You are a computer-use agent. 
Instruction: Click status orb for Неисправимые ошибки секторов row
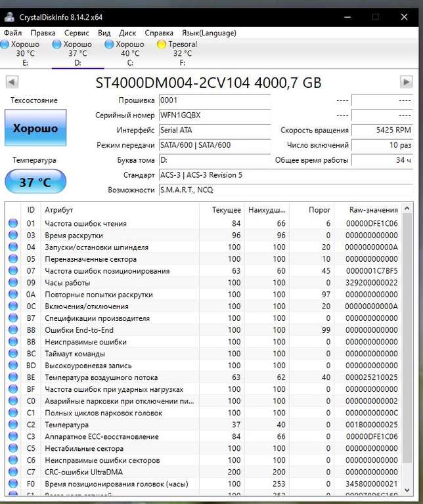13,459
